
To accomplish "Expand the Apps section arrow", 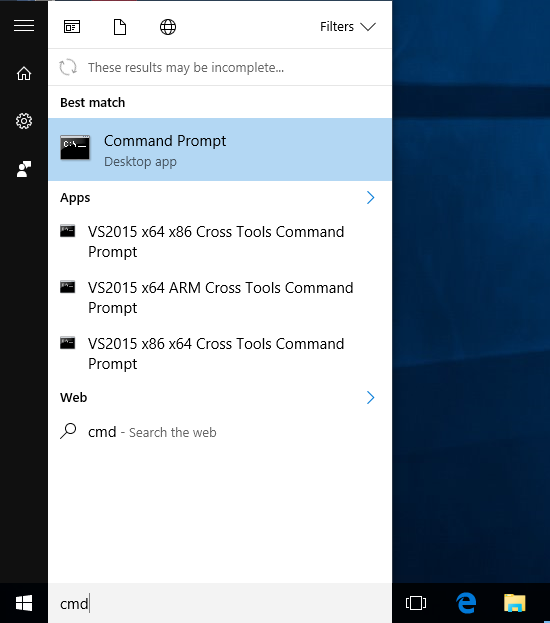I will coord(370,197).
